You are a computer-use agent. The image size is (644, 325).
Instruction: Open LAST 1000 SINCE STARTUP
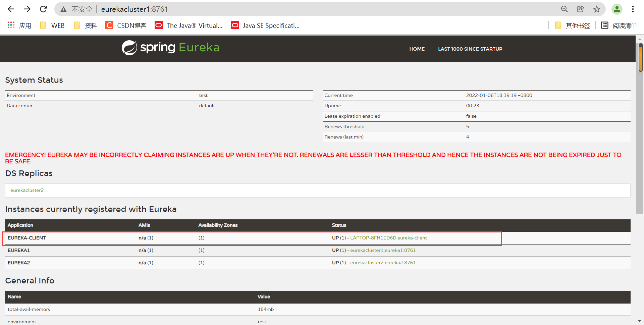(x=470, y=49)
